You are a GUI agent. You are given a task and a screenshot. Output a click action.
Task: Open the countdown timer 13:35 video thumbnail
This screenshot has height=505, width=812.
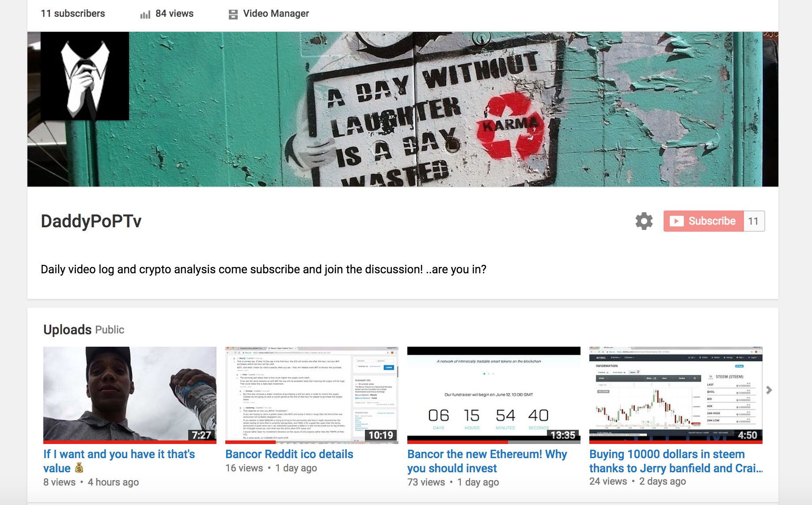tap(494, 395)
